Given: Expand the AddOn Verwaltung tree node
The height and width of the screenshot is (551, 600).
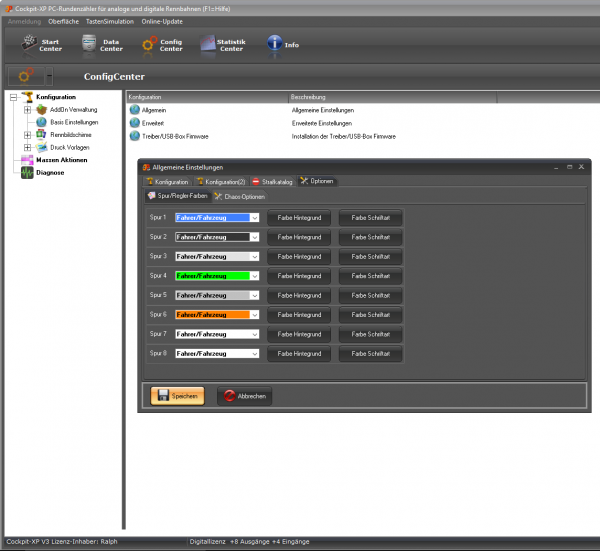Looking at the screenshot, I should pos(28,109).
